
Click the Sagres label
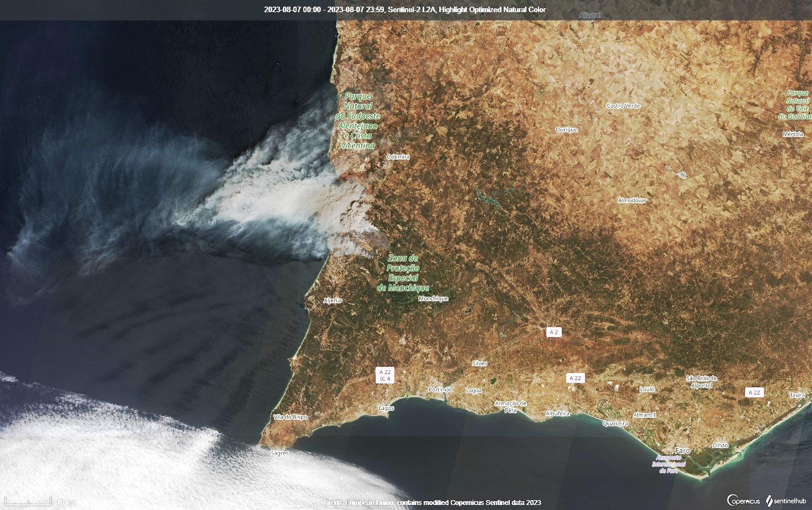(280, 453)
